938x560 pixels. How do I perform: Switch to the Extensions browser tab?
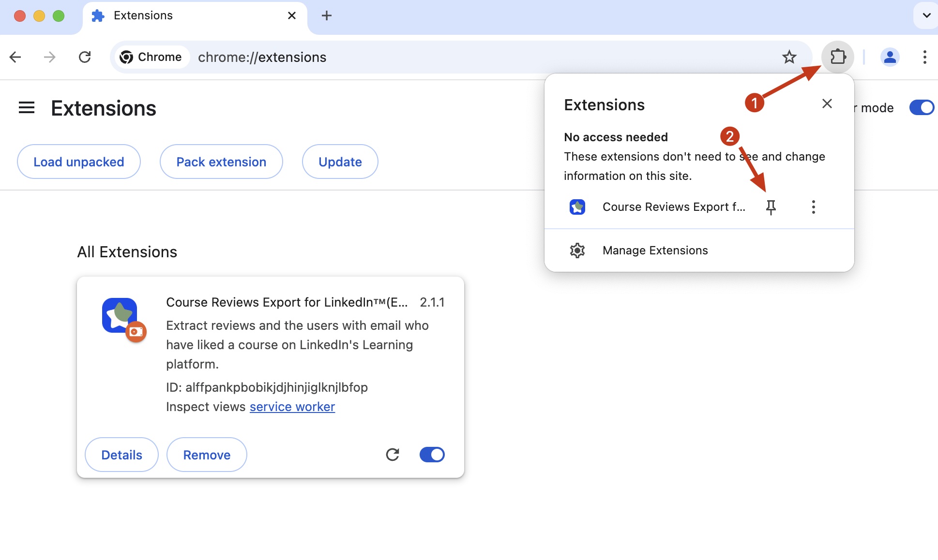click(143, 15)
